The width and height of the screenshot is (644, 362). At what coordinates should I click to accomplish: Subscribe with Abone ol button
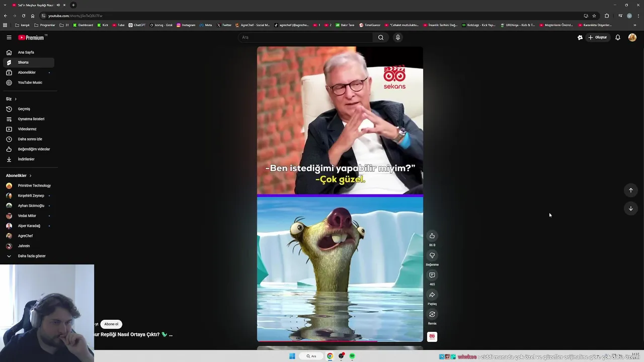(x=111, y=324)
